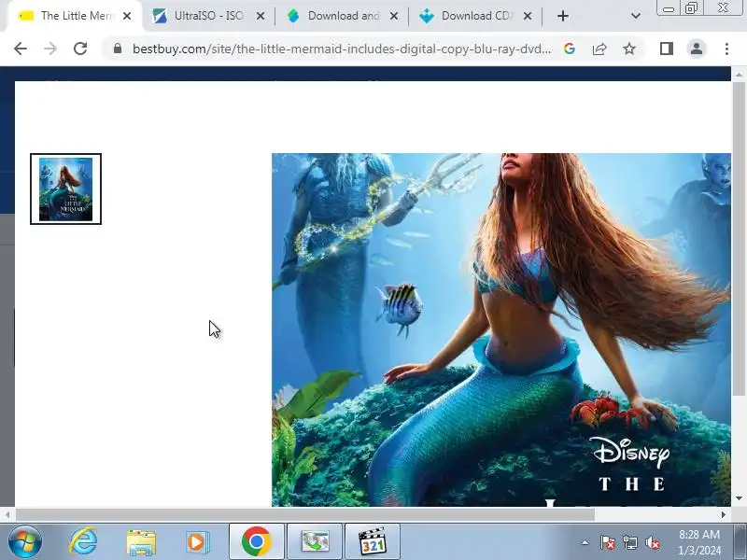Close The Little Mermaid tab
Image resolution: width=747 pixels, height=560 pixels.
(127, 16)
